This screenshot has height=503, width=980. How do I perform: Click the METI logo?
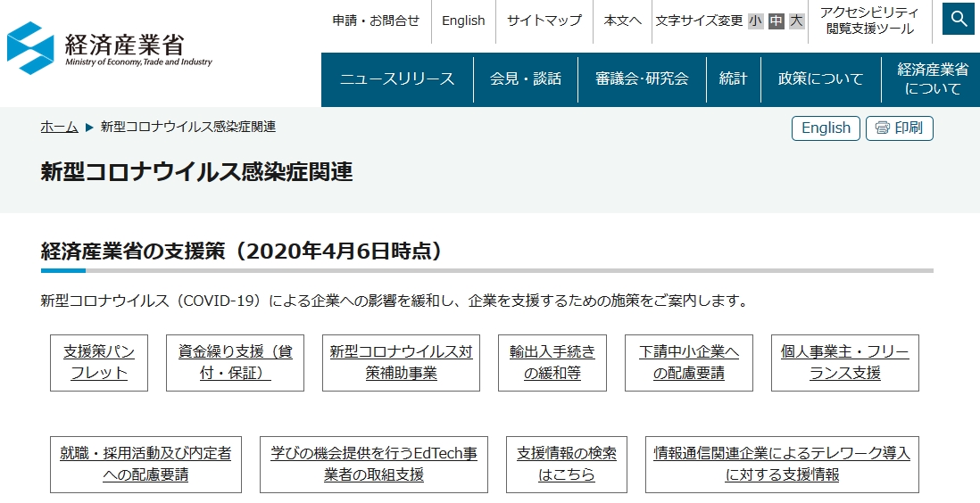point(110,48)
